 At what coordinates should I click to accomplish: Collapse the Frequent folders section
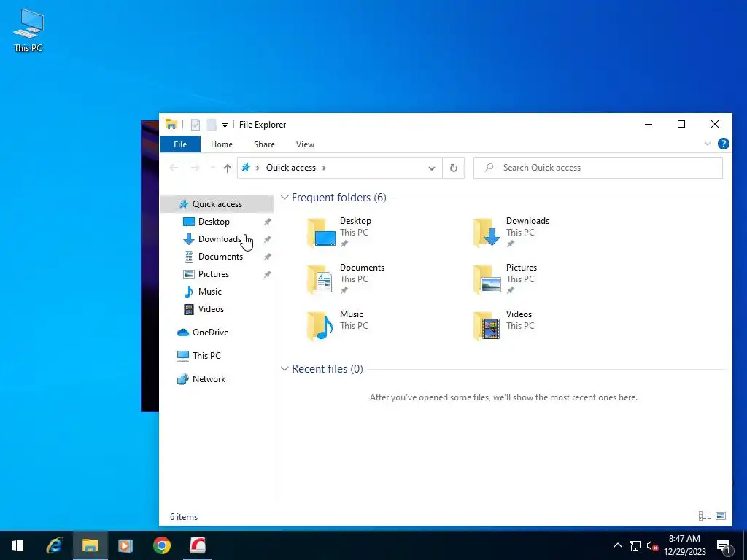click(285, 197)
